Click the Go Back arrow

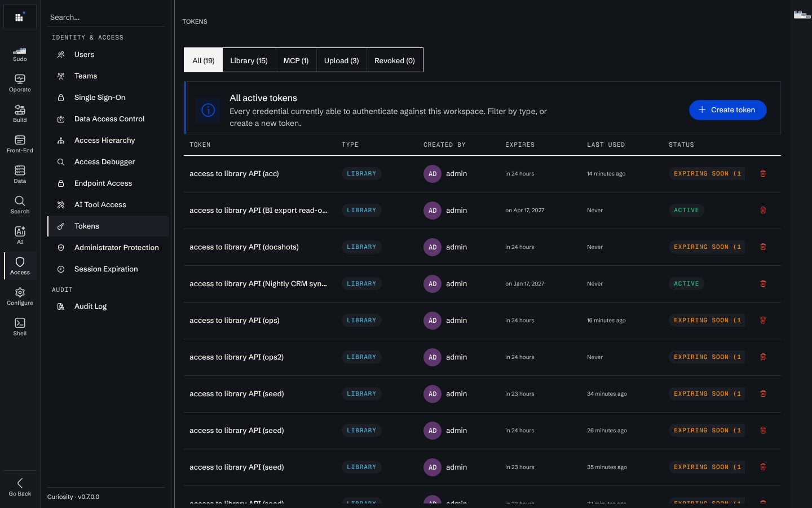[20, 487]
